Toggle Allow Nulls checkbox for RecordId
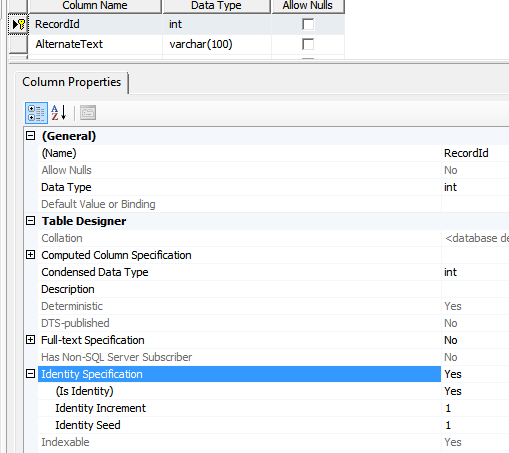This screenshot has height=453, width=509. click(308, 24)
